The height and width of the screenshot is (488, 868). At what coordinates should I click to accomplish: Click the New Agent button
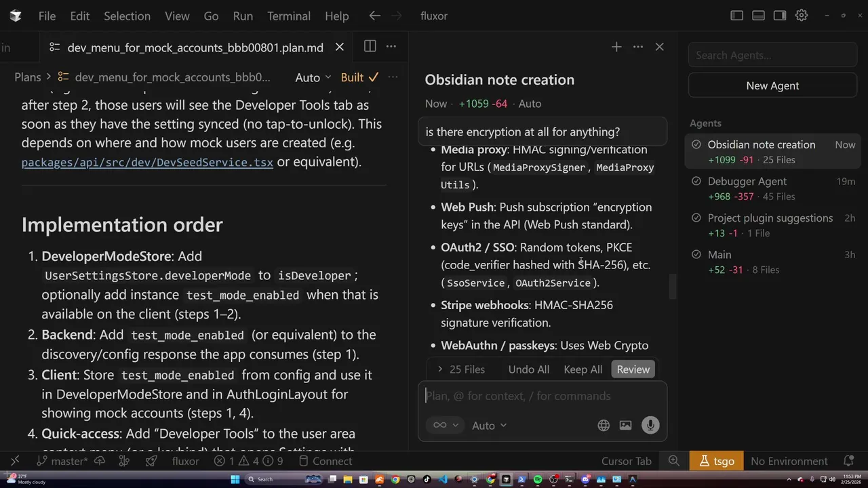(772, 85)
